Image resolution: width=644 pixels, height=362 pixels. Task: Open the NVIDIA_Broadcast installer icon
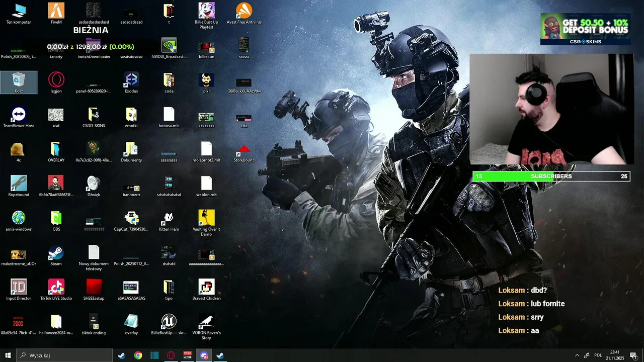coord(169,48)
